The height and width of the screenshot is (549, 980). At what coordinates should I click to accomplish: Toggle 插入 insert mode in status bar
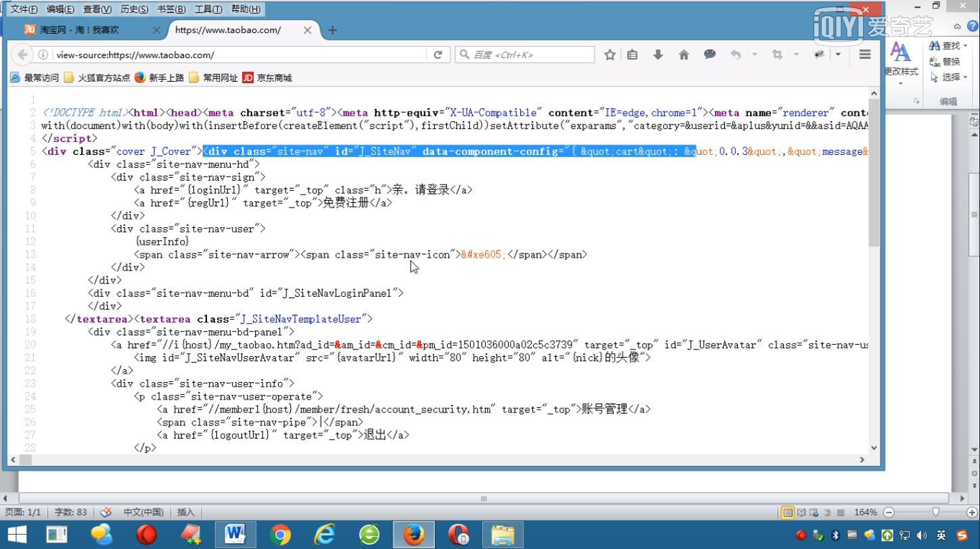coord(185,512)
